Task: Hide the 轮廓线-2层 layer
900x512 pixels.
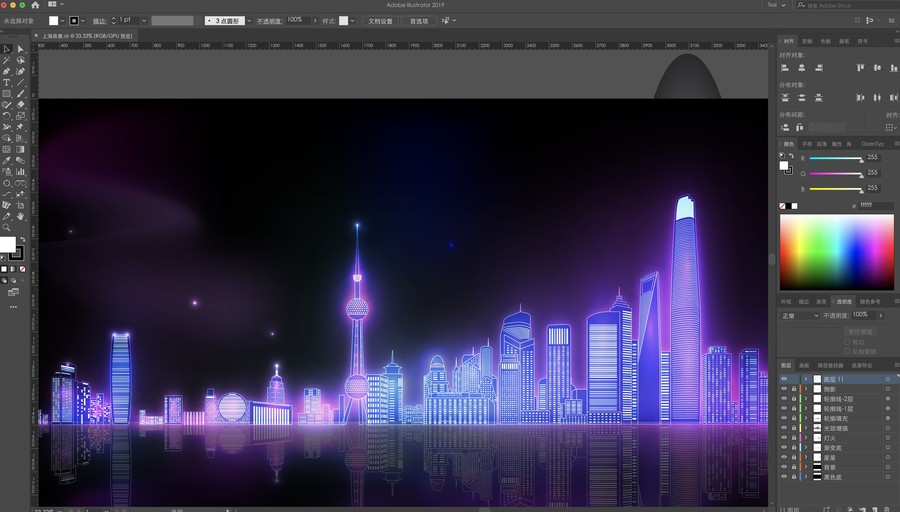Action: click(x=784, y=398)
